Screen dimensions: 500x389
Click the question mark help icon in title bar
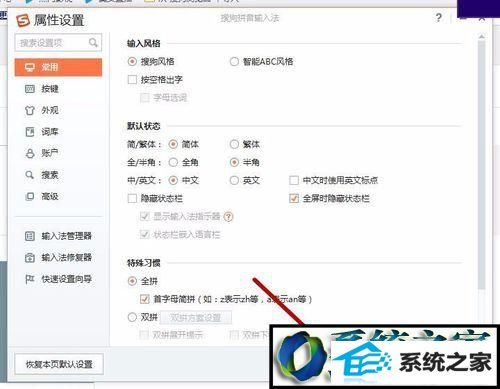coord(439,17)
